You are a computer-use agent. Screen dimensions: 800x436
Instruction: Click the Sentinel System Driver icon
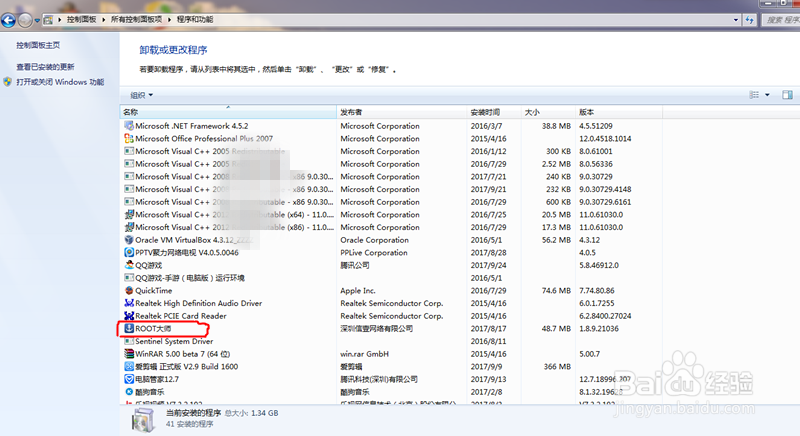(129, 341)
